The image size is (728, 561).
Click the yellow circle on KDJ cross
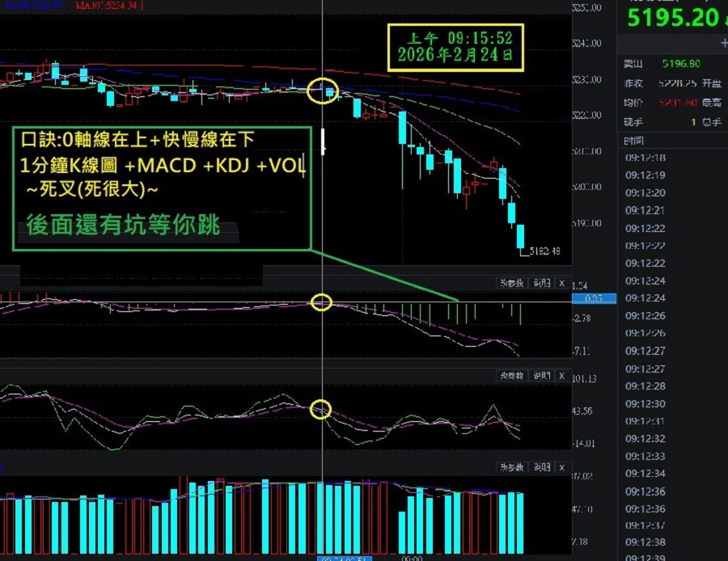[x=320, y=409]
